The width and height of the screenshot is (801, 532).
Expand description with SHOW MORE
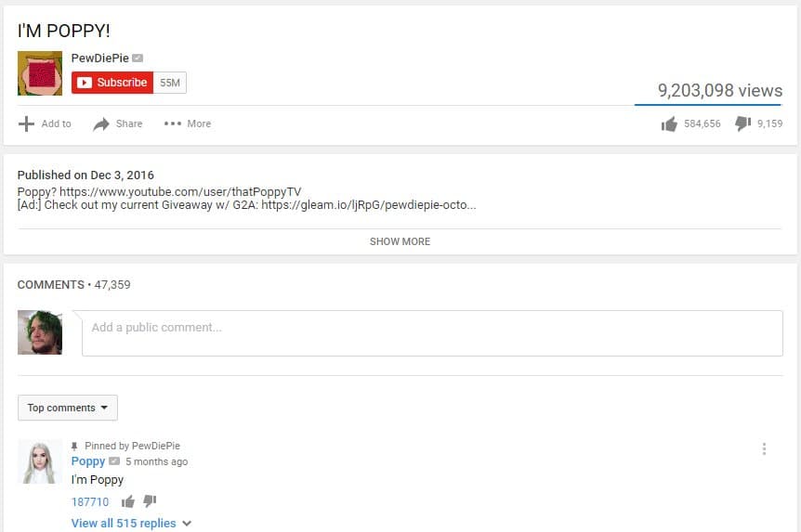click(x=400, y=241)
